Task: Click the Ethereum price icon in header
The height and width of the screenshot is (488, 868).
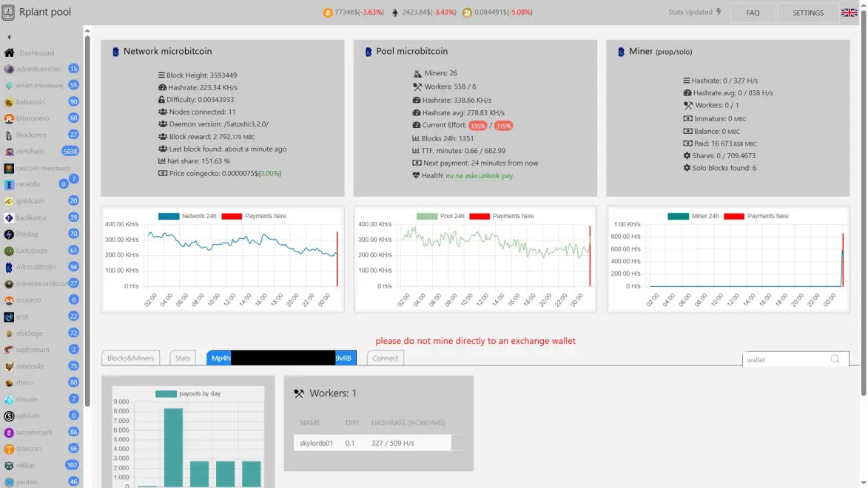Action: pos(394,12)
